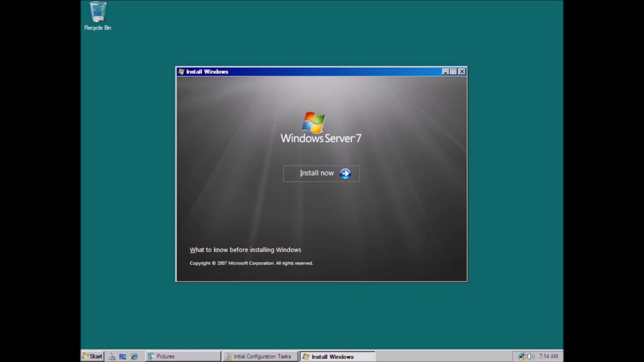This screenshot has width=644, height=362.
Task: Open the volume speaker tray icon
Action: 530,356
